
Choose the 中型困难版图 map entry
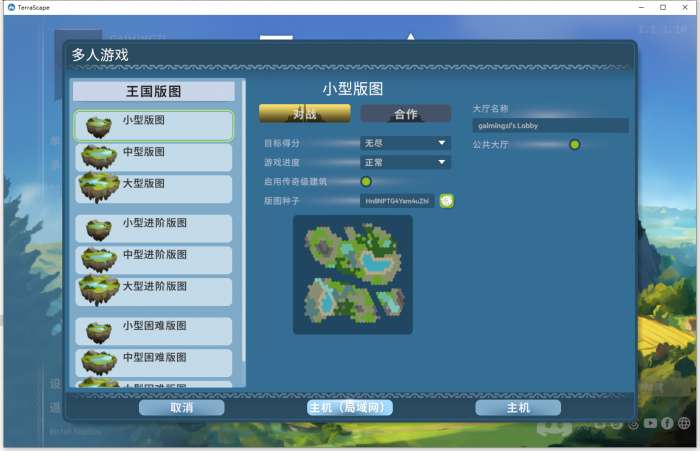[154, 363]
